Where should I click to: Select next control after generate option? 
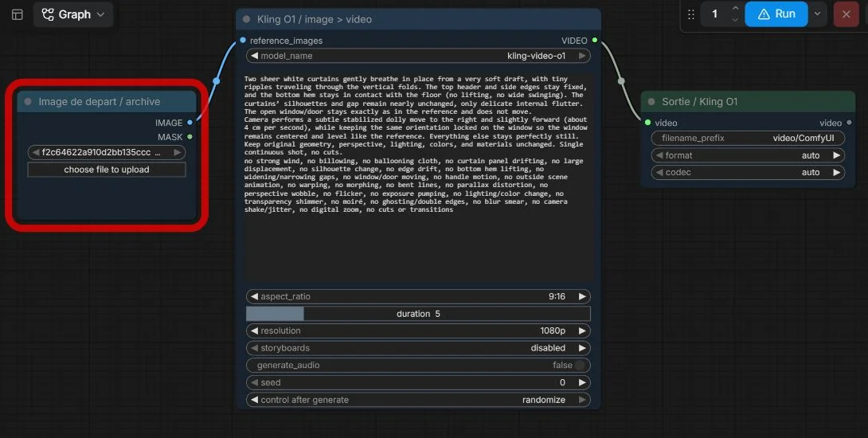[x=582, y=400]
